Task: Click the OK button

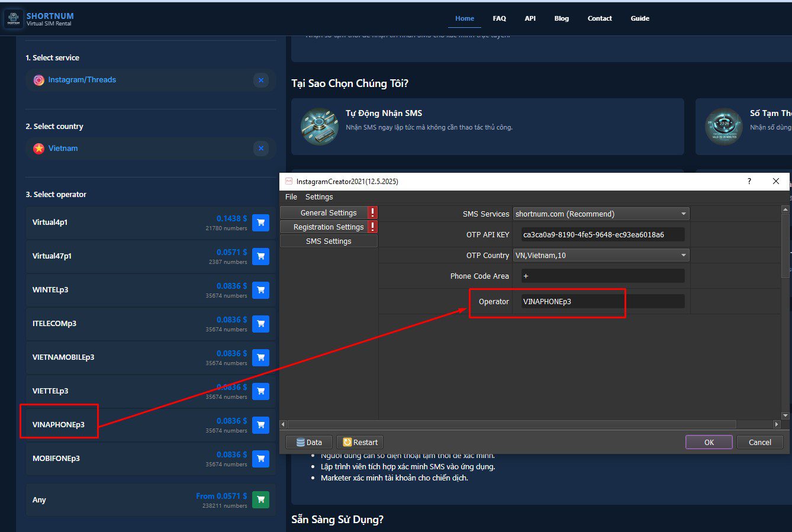Action: tap(709, 442)
